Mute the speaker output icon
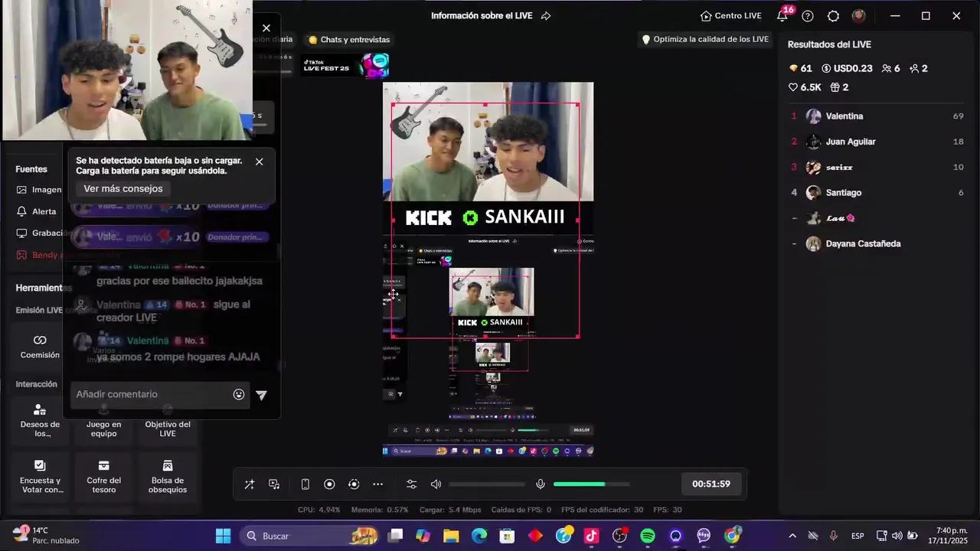This screenshot has width=980, height=551. coord(436,484)
